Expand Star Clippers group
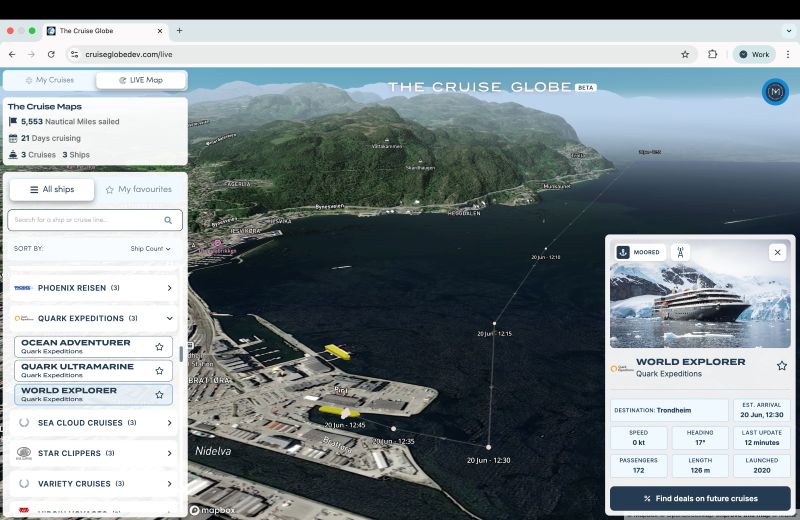Screen dimensions: 800x520 coord(94,453)
